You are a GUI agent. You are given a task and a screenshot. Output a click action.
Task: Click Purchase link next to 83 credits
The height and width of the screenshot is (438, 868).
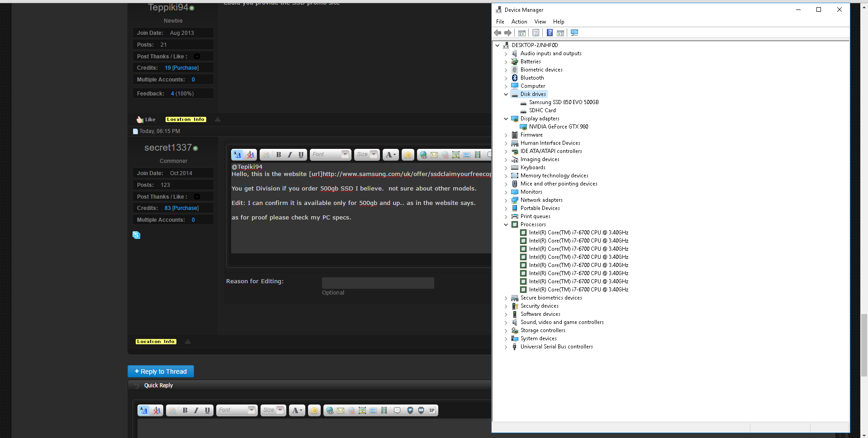click(x=185, y=208)
